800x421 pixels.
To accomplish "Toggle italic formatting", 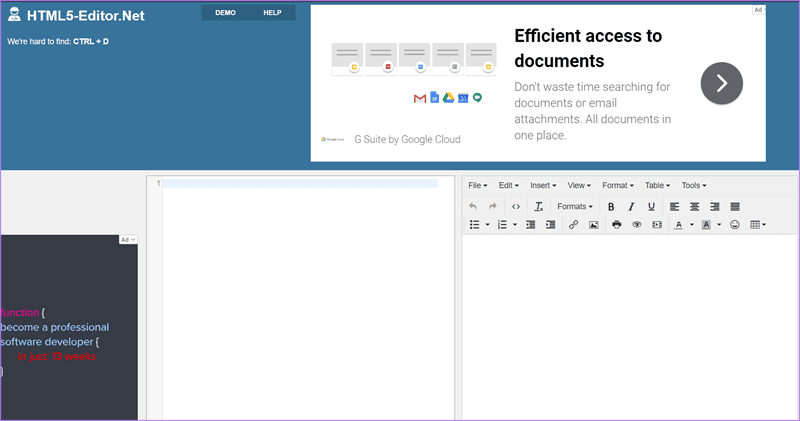I will pos(631,207).
